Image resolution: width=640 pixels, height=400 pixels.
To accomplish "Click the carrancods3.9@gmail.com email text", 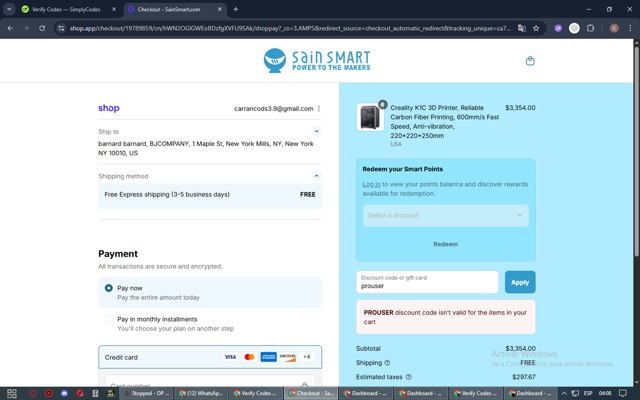I will [273, 109].
